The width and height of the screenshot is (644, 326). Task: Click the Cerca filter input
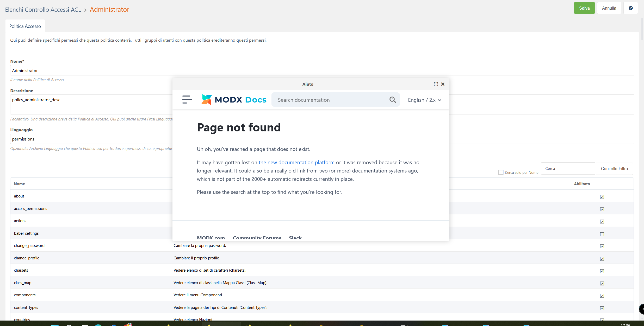point(567,169)
